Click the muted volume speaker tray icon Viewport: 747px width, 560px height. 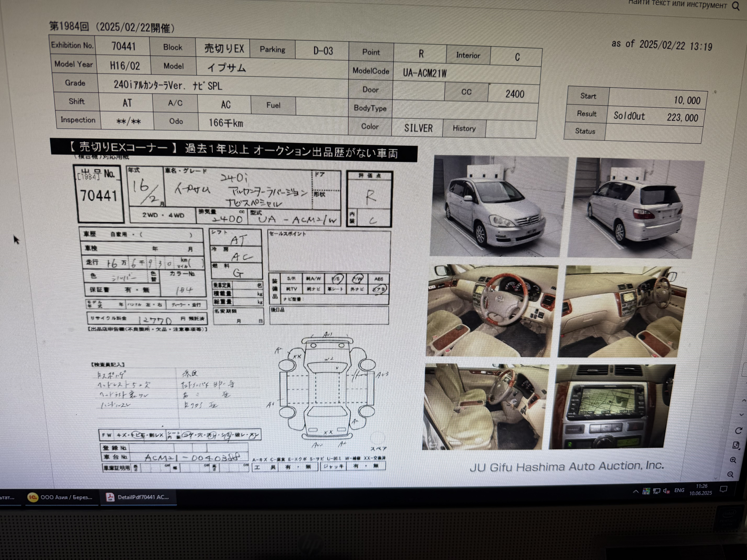(666, 491)
